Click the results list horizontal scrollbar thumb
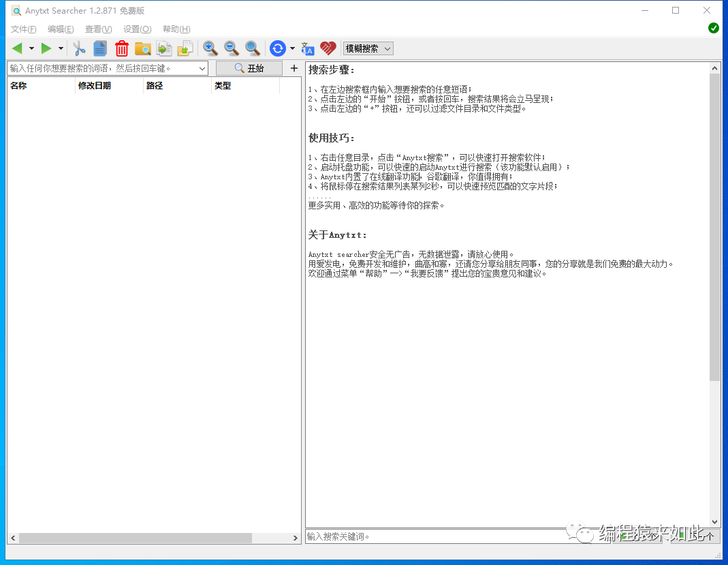Screen dimensions: 728x565 [x=135, y=538]
